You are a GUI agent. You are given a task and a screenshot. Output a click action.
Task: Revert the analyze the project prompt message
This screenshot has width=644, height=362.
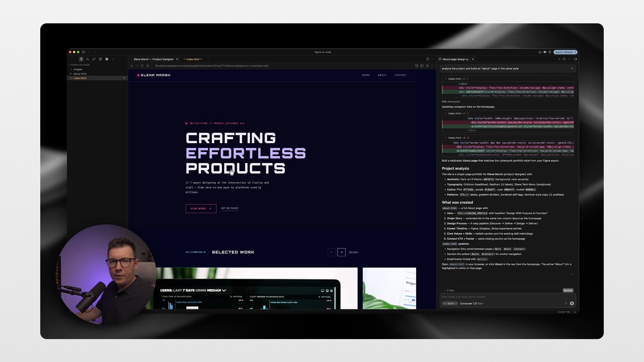pos(572,68)
